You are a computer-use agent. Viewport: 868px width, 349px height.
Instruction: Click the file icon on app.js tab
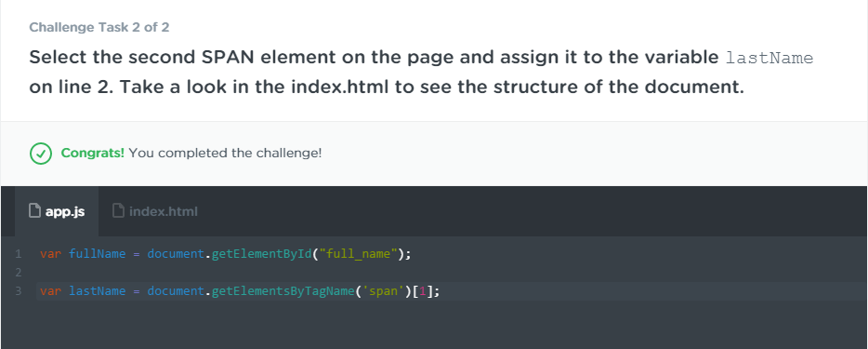(x=35, y=211)
